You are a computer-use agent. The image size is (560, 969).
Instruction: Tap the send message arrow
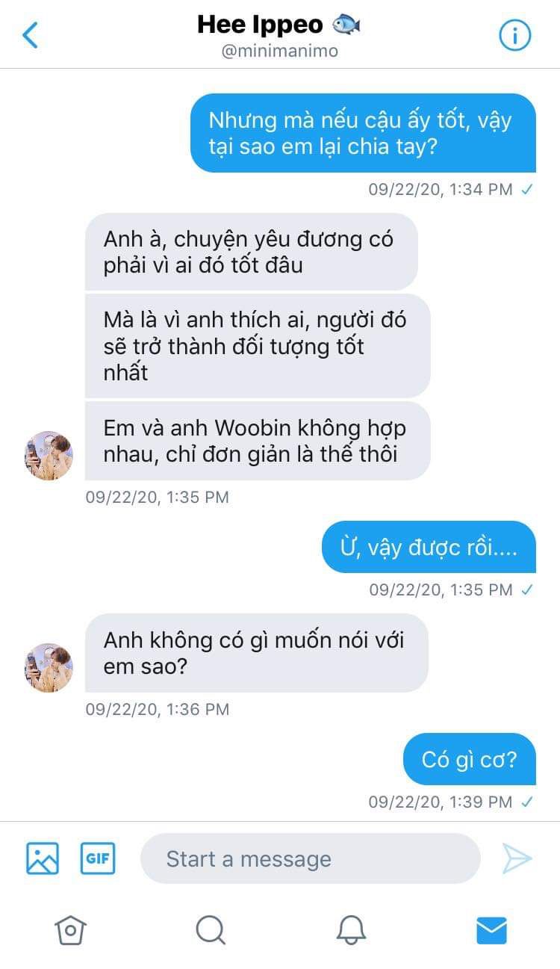pyautogui.click(x=517, y=858)
